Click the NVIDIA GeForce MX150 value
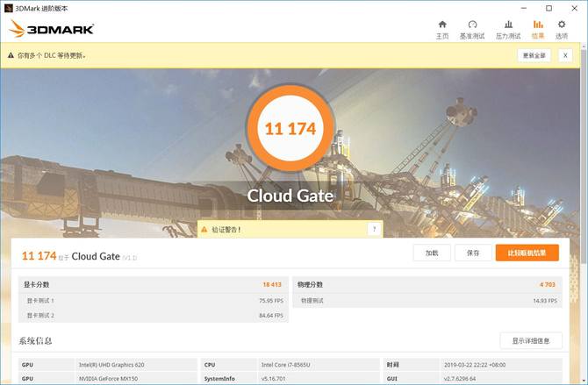 [x=108, y=379]
